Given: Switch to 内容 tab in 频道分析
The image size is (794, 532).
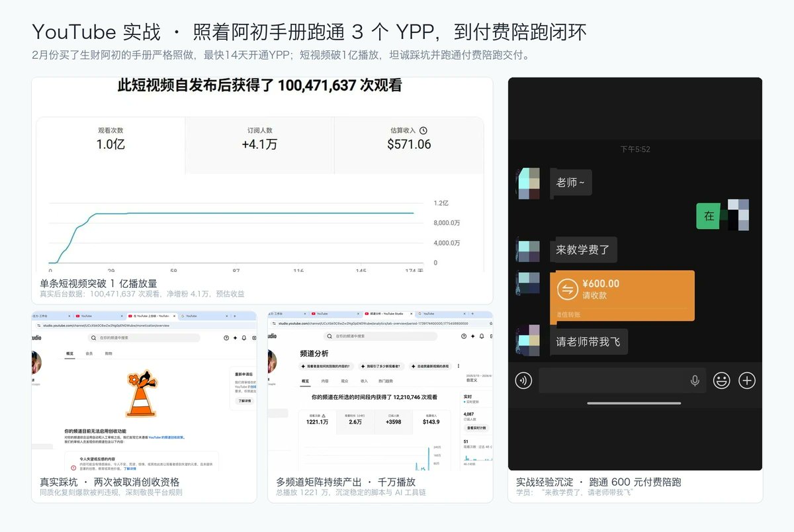Looking at the screenshot, I should [x=325, y=381].
